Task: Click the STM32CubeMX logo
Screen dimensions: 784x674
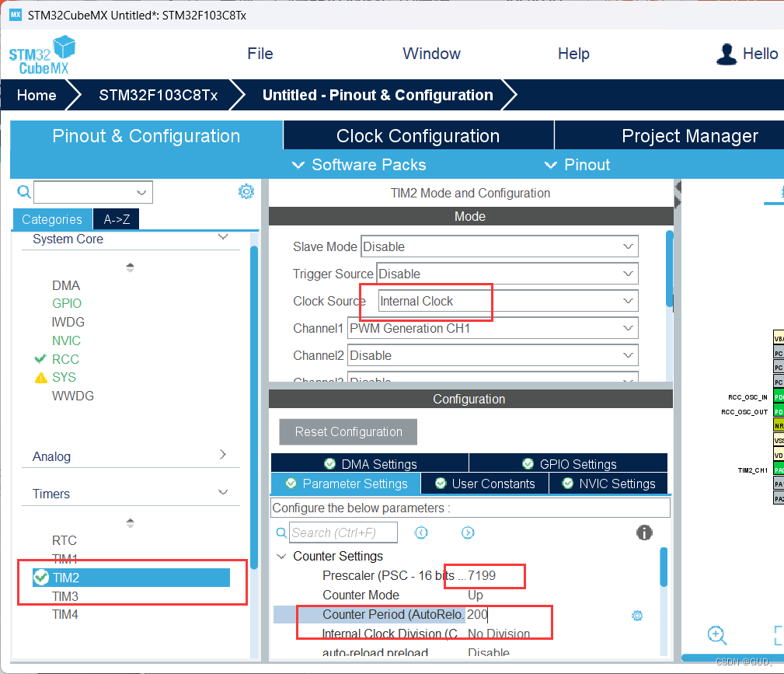Action: click(42, 54)
